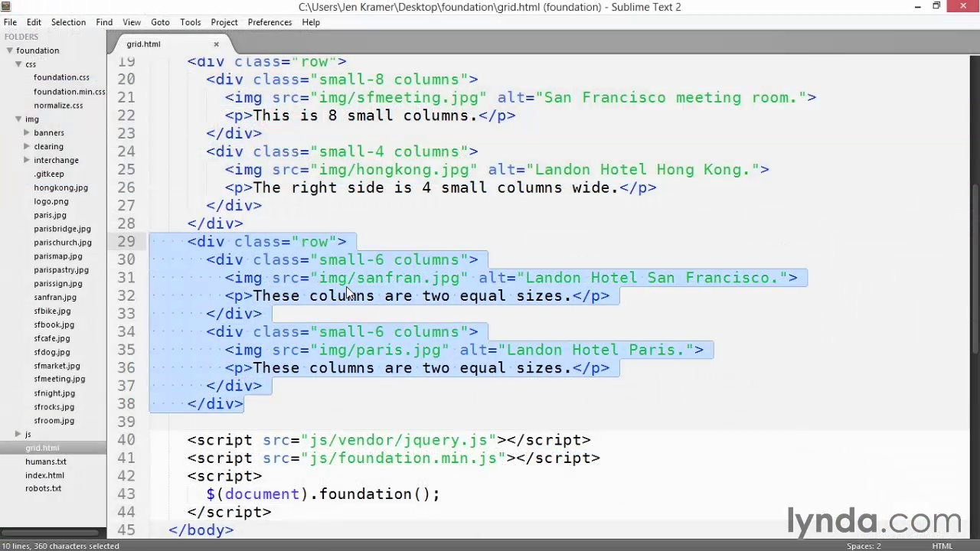
Task: Open normalize.css in sidebar
Action: click(x=58, y=106)
